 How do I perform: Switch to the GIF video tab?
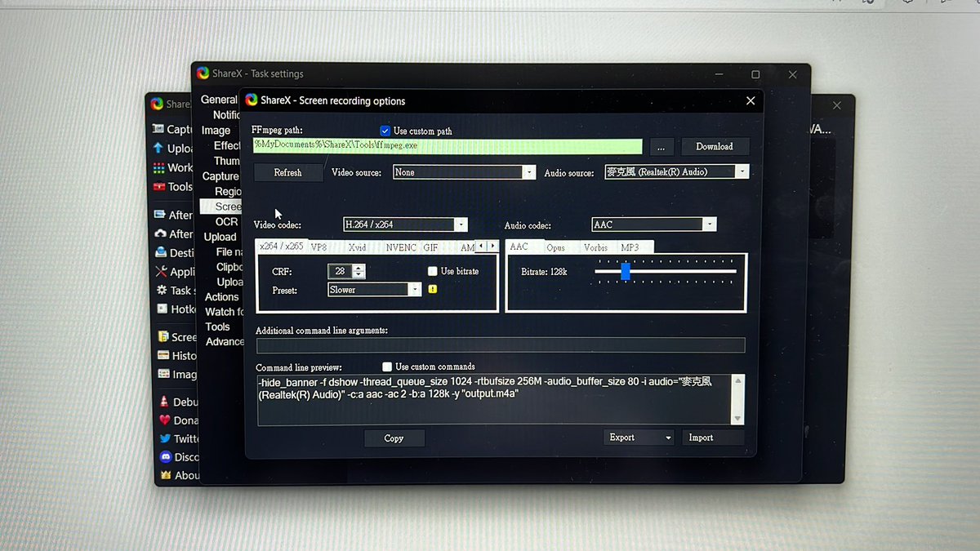point(430,247)
